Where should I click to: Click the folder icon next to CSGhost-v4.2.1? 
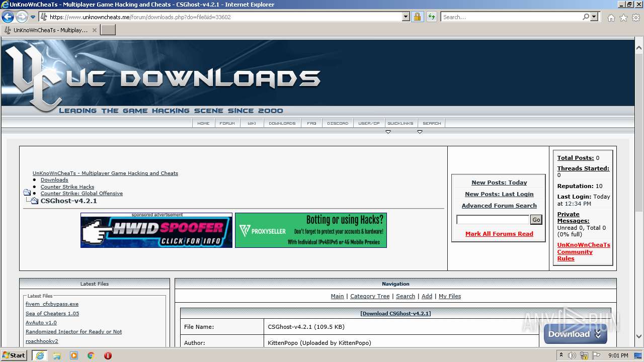tap(34, 201)
